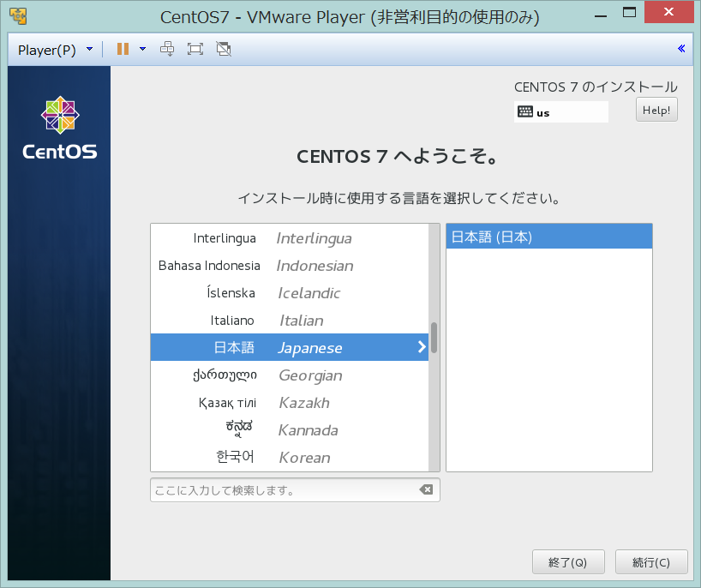The width and height of the screenshot is (701, 588).
Task: Click the VMware Player title icon
Action: [x=18, y=16]
